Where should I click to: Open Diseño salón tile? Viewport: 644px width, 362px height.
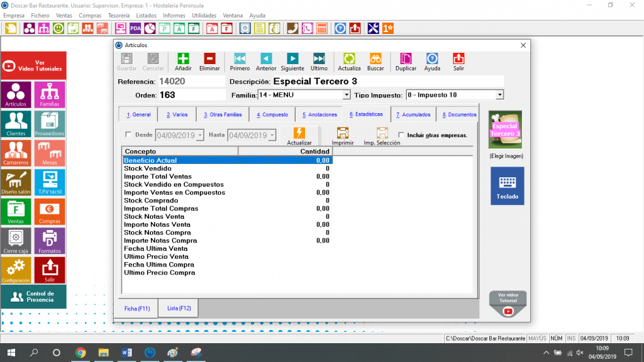pyautogui.click(x=16, y=182)
